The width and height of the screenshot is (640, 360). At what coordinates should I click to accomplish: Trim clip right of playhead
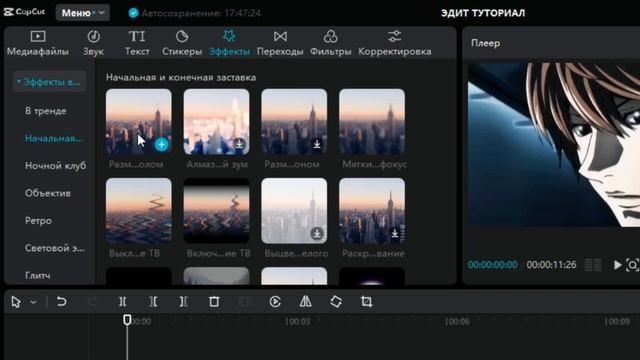pos(183,302)
